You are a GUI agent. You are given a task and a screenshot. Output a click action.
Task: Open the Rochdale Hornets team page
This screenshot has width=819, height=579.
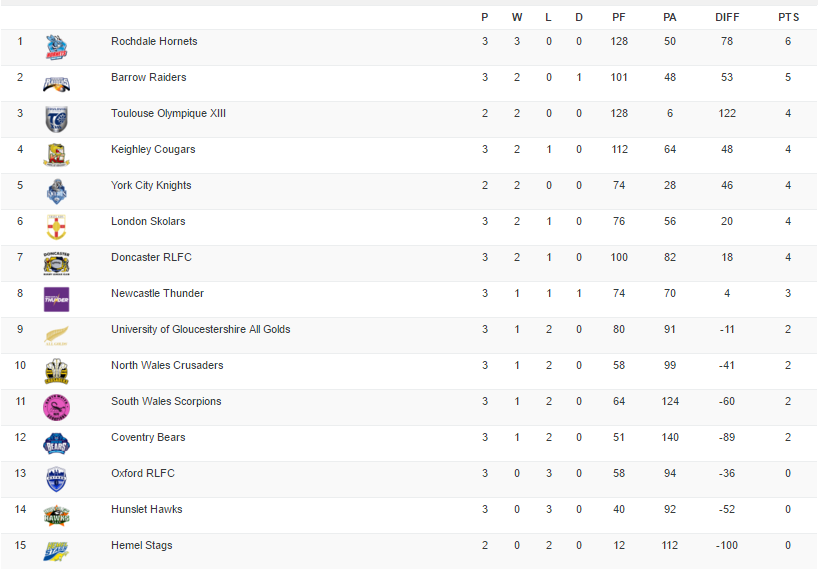pyautogui.click(x=154, y=41)
